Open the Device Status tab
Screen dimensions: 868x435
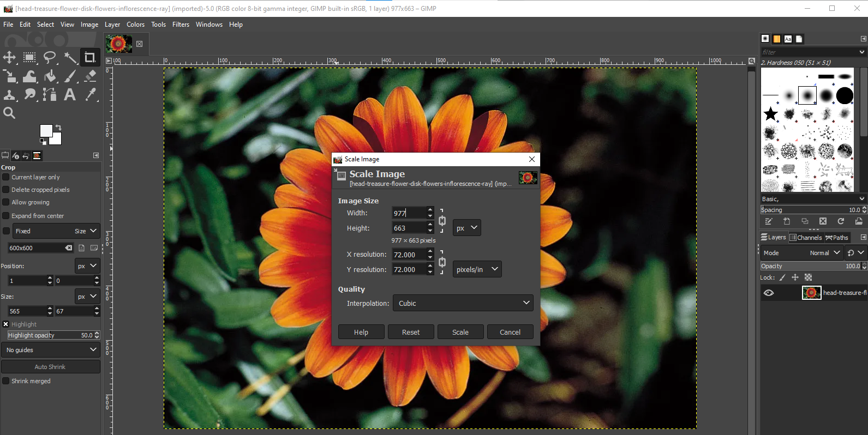(15, 156)
